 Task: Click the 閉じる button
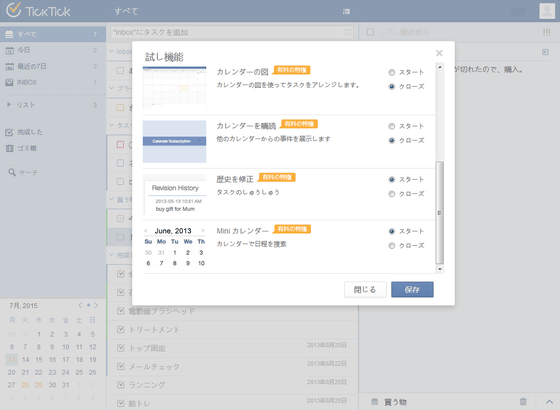365,290
